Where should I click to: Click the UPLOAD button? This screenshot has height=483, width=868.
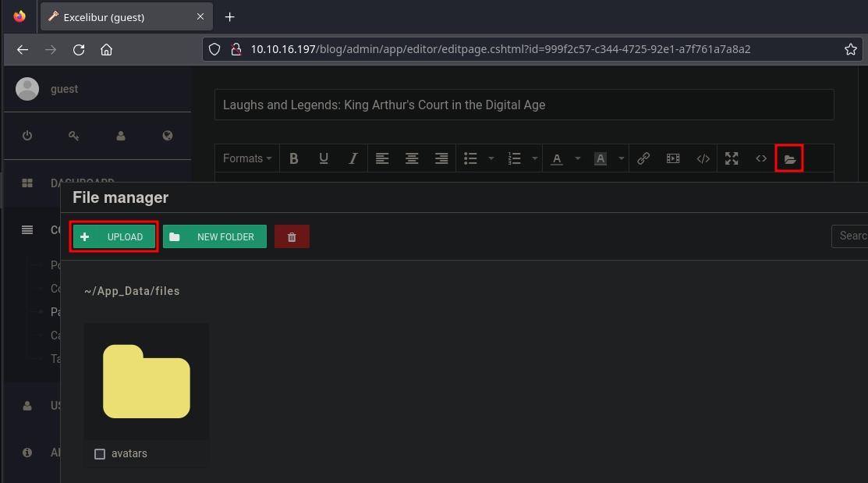click(113, 236)
